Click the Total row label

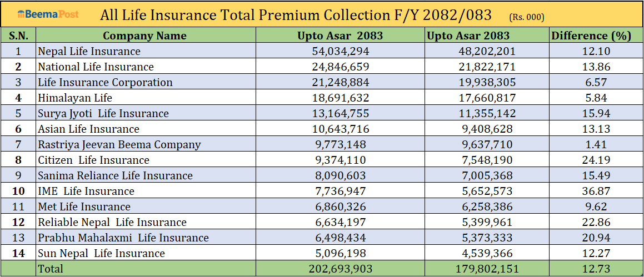coord(51,269)
